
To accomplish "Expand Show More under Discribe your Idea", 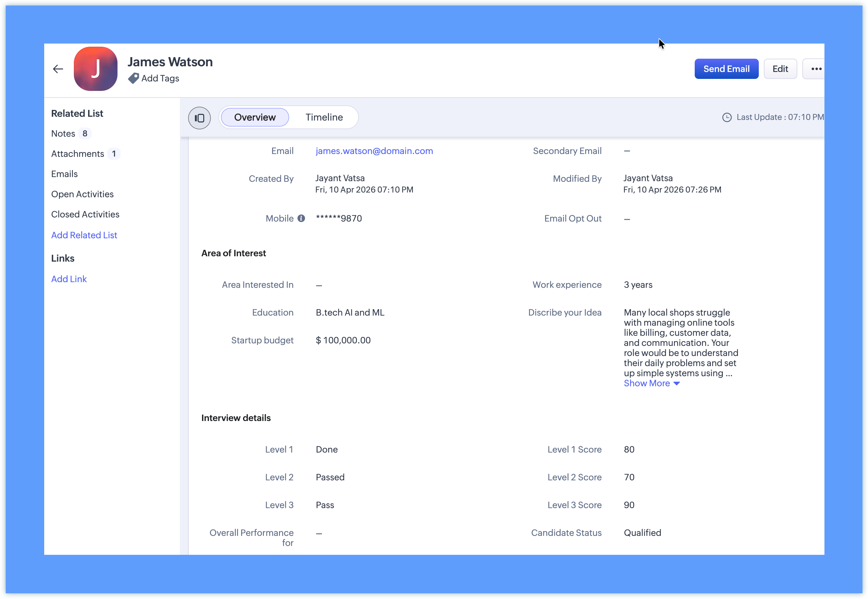I will [x=651, y=383].
